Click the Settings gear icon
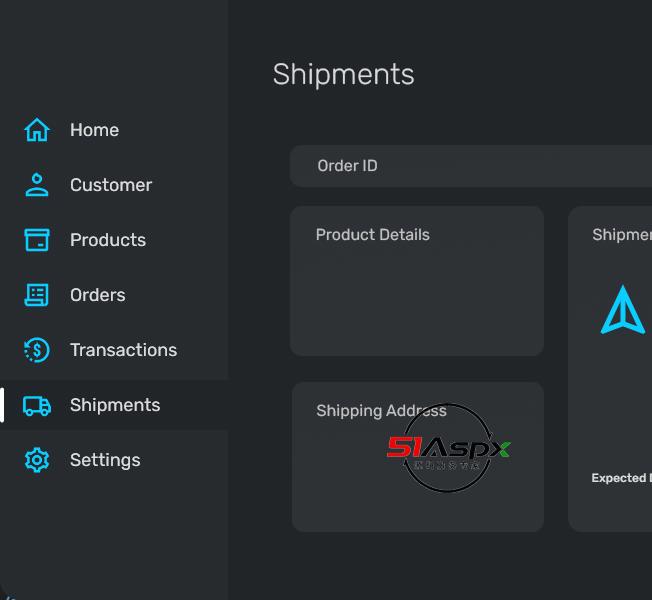 pos(37,460)
